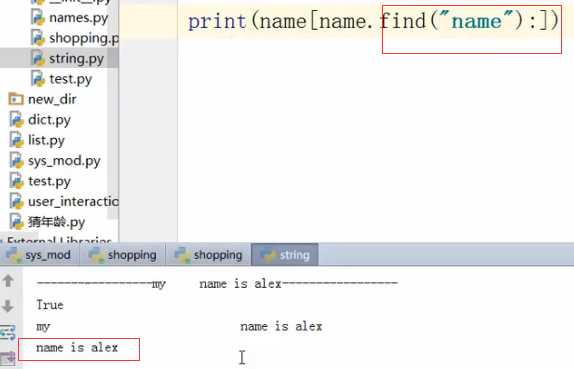Viewport: 574px width, 369px height.
Task: Open test.py below string.py
Action: tap(70, 79)
